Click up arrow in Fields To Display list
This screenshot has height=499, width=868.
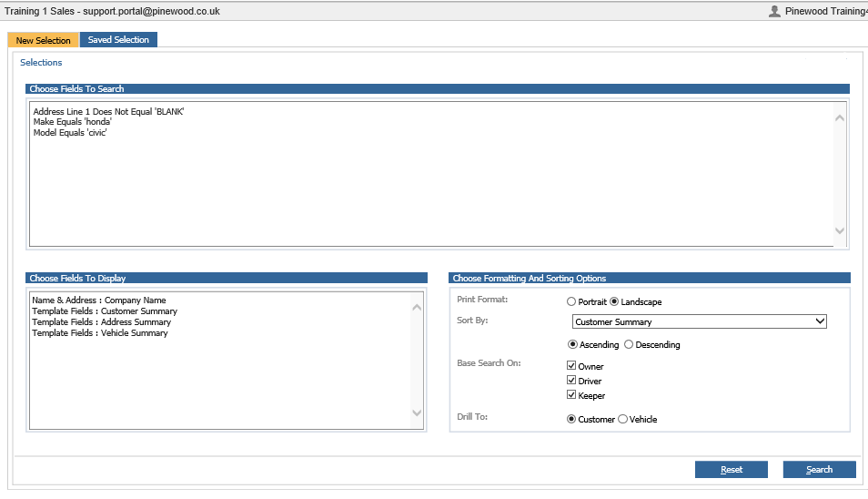click(x=417, y=308)
